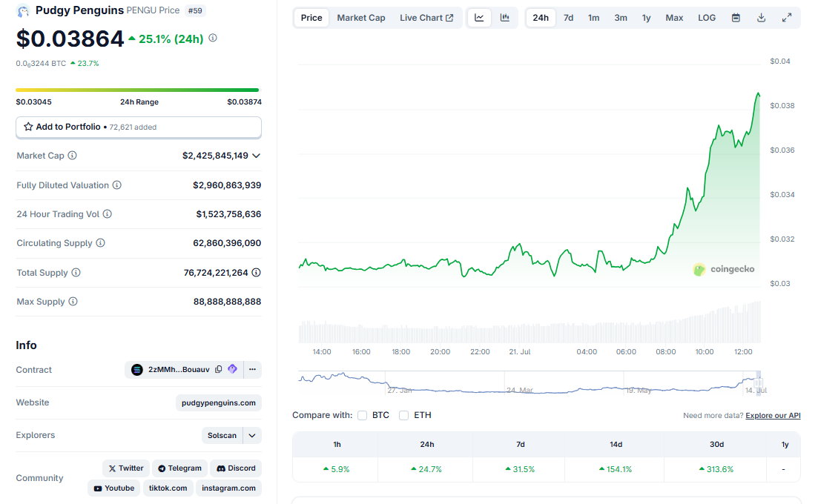Add Pudgy Penguins to Portfolio
The image size is (818, 504).
click(x=138, y=127)
